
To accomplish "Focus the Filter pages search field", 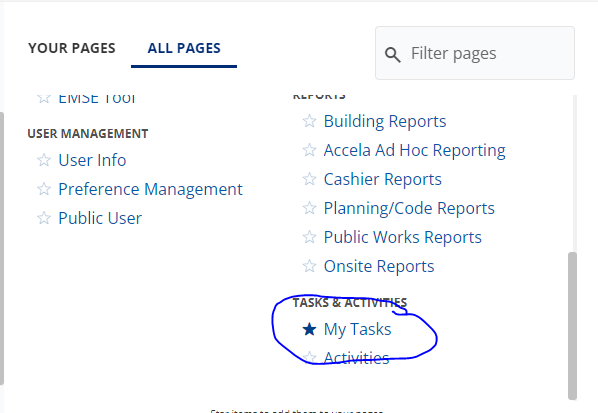I will click(475, 53).
